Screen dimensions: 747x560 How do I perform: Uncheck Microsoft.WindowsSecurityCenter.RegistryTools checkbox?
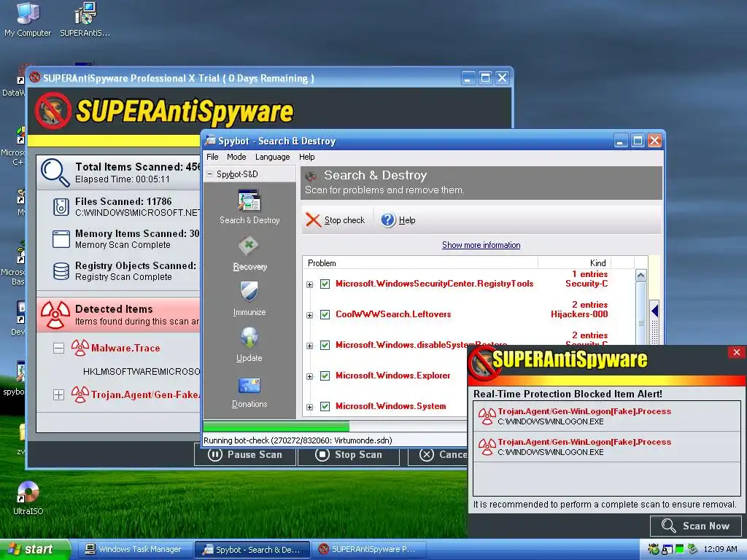[325, 284]
